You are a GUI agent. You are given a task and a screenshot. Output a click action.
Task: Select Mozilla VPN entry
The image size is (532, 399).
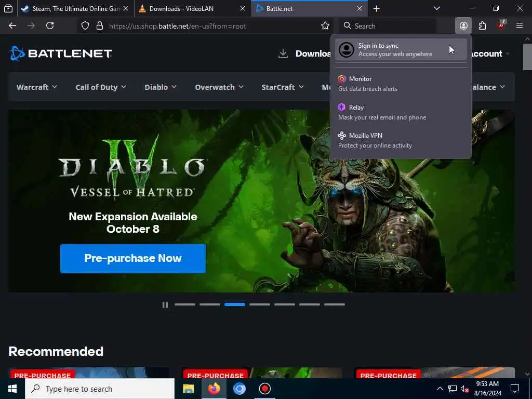tap(401, 140)
